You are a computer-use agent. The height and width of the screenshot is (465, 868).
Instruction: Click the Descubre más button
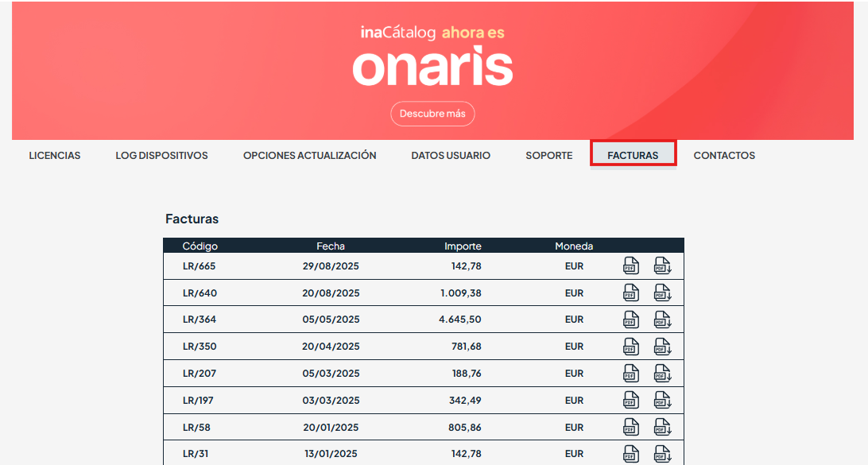click(432, 114)
